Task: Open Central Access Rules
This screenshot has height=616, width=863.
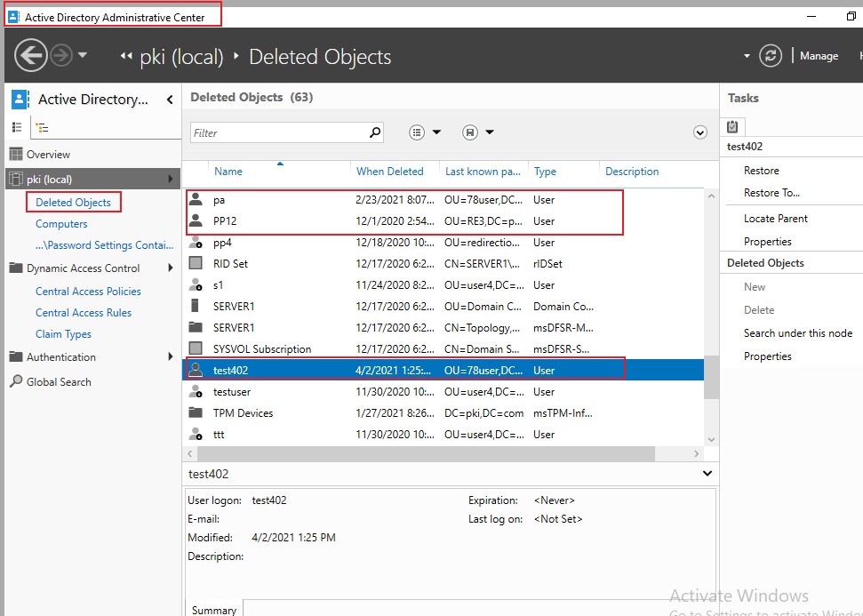Action: (84, 313)
